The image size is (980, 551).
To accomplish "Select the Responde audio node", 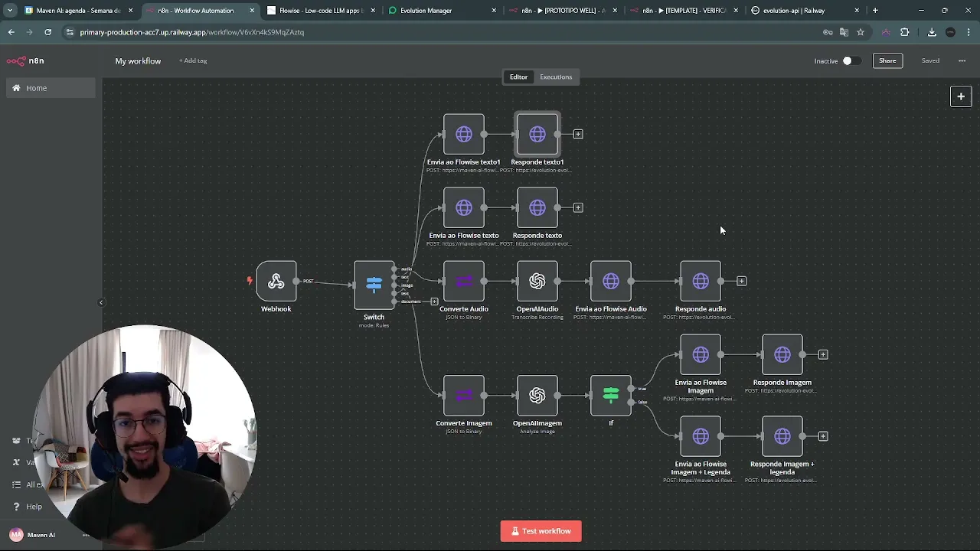I will pos(701,281).
